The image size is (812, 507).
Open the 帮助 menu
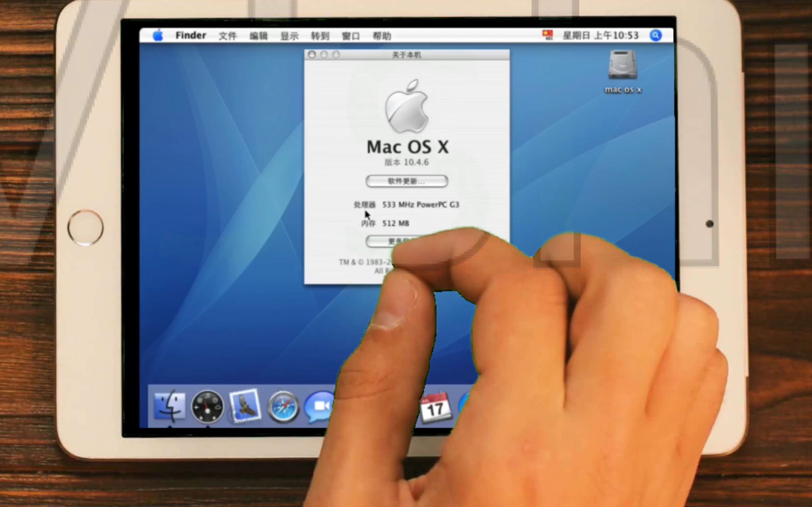[382, 36]
